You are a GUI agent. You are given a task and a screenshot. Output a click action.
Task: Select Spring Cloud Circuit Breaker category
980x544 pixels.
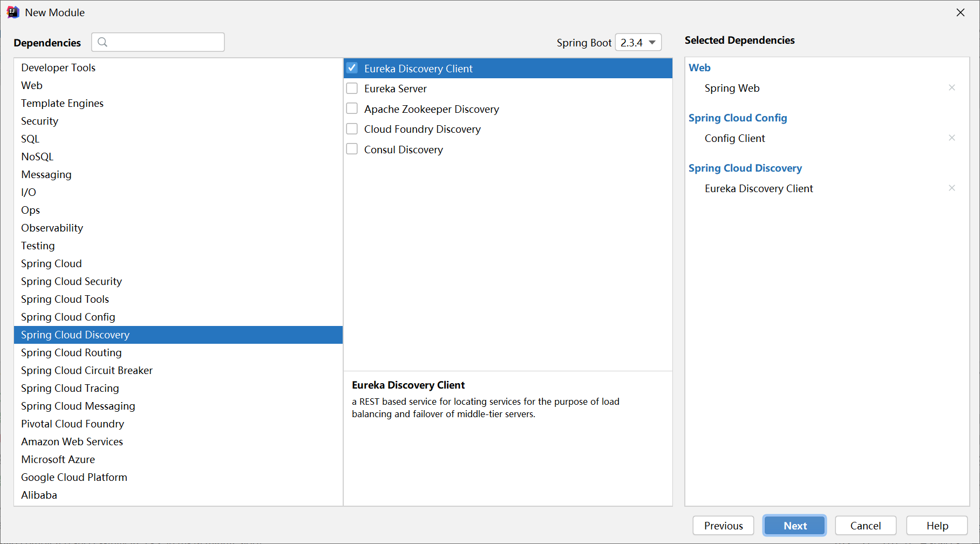point(178,370)
